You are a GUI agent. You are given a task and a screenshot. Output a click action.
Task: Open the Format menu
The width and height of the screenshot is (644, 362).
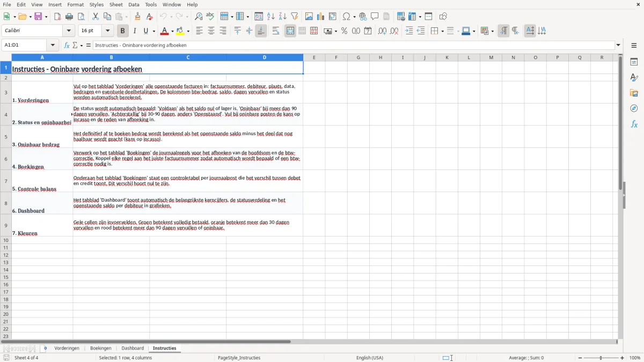pos(76,4)
